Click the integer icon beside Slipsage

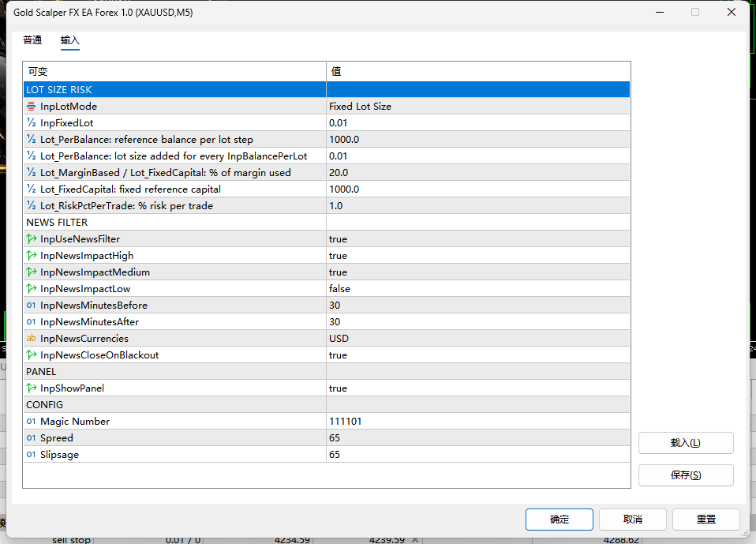(x=32, y=454)
